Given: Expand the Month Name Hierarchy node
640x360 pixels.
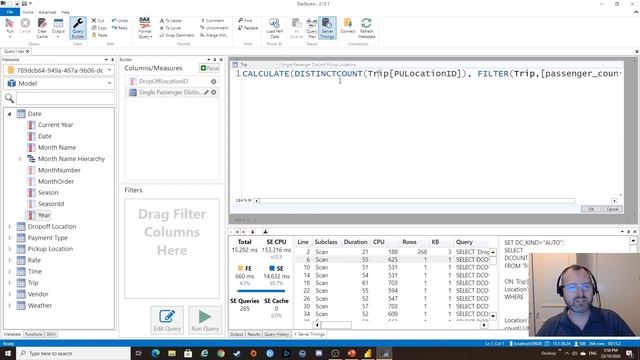Looking at the screenshot, I should [x=20, y=159].
